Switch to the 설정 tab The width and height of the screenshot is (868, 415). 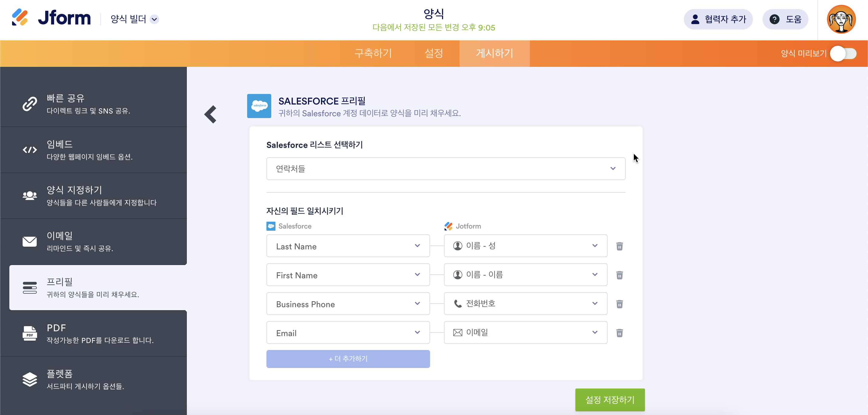tap(434, 54)
